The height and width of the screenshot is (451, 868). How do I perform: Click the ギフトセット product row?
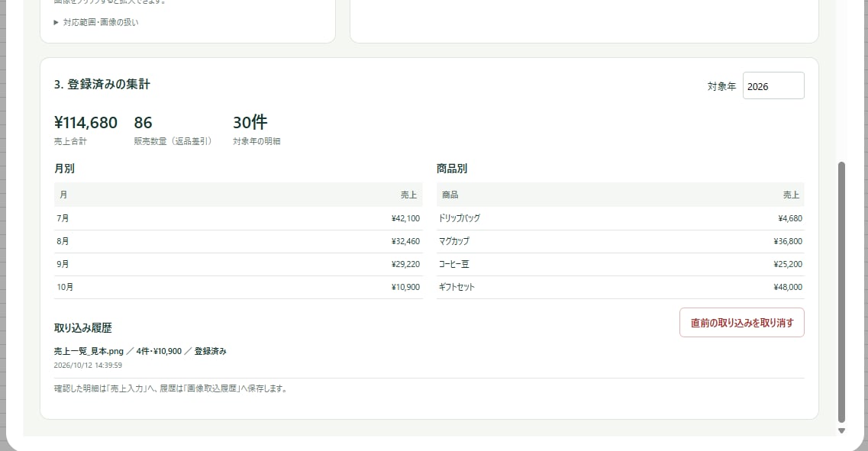point(621,287)
